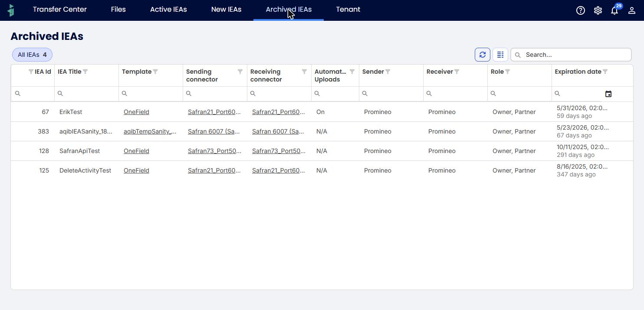The height and width of the screenshot is (310, 644).
Task: Click the Expiration date filter icon
Action: point(605,72)
